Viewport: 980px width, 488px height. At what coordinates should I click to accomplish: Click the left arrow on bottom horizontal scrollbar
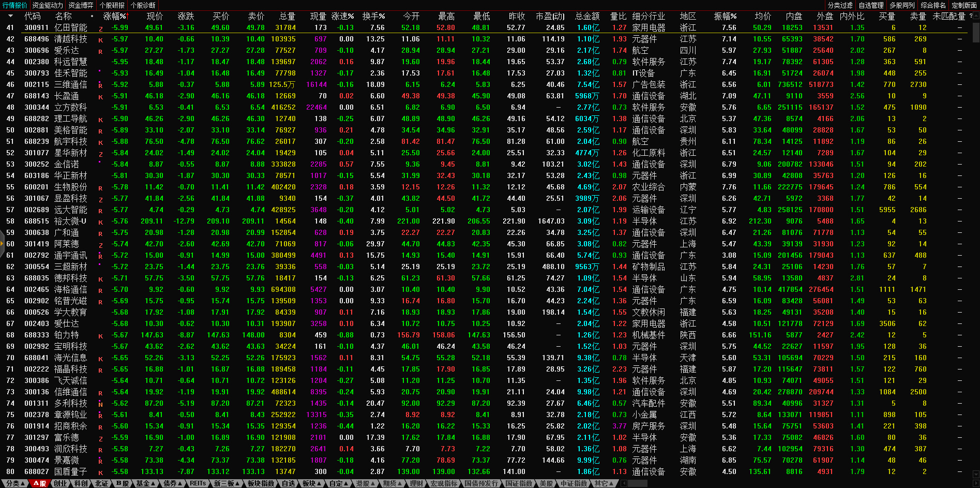[x=624, y=483]
